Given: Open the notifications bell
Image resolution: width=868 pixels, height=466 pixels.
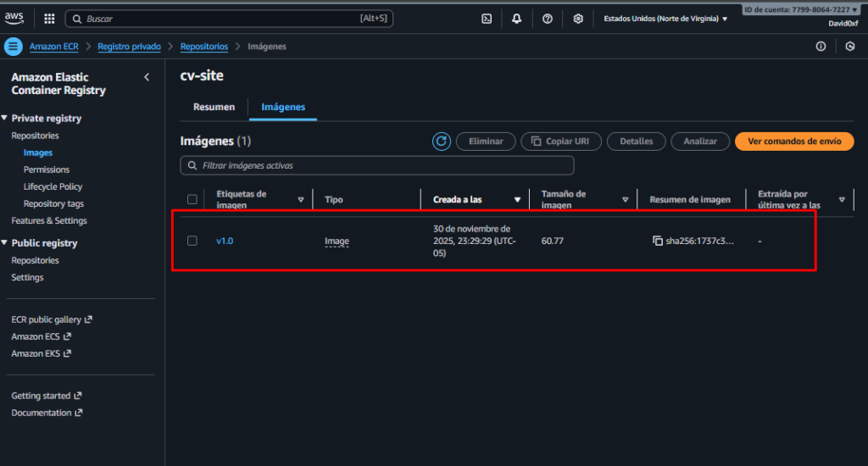Looking at the screenshot, I should (516, 19).
